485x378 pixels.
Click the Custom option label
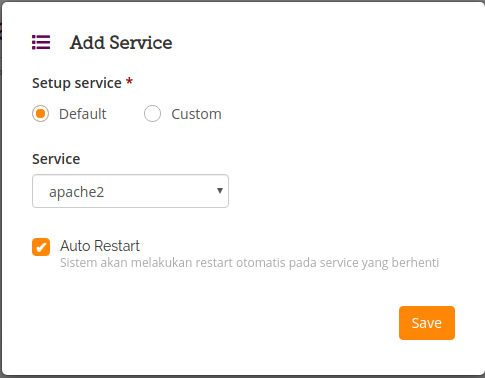tap(196, 114)
